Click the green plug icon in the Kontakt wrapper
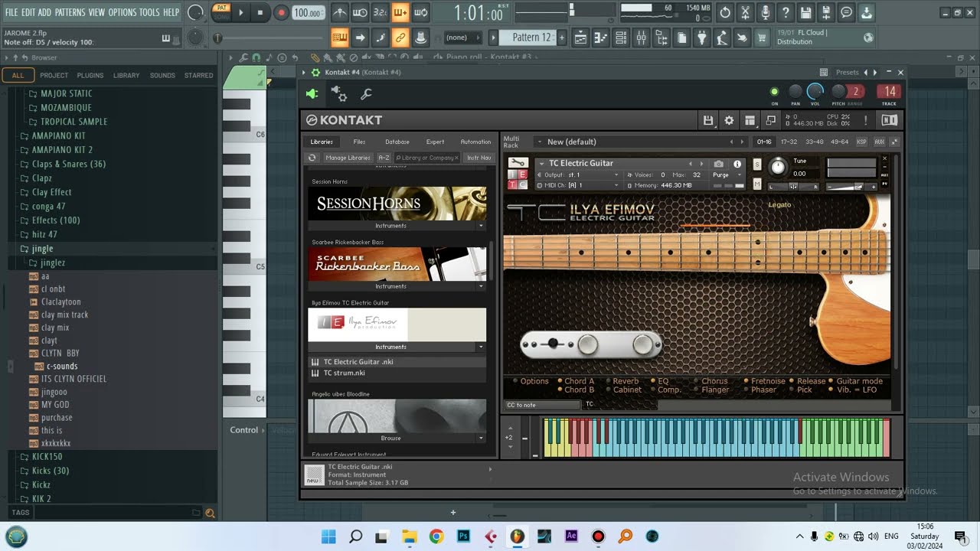This screenshot has width=980, height=551. coord(312,94)
